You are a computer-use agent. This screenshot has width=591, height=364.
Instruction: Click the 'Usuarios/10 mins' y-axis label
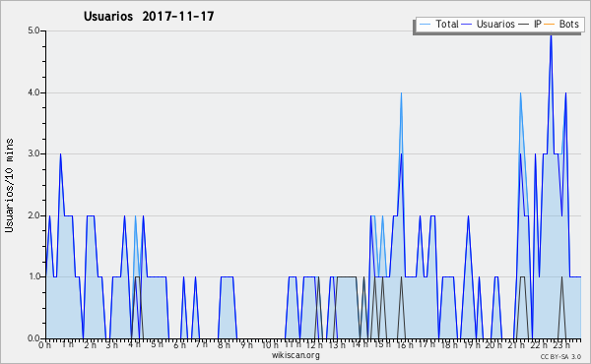(9, 186)
